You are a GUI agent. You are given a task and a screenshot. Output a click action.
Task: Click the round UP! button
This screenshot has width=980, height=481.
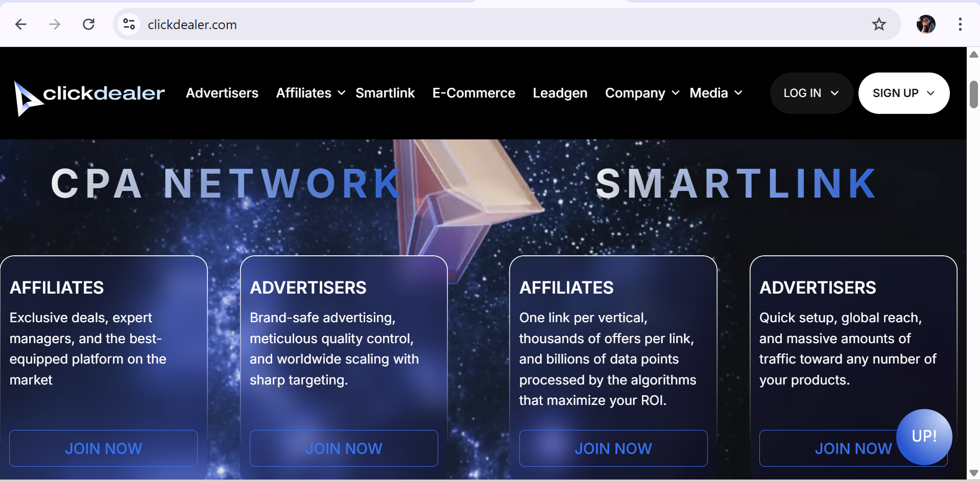tap(924, 437)
